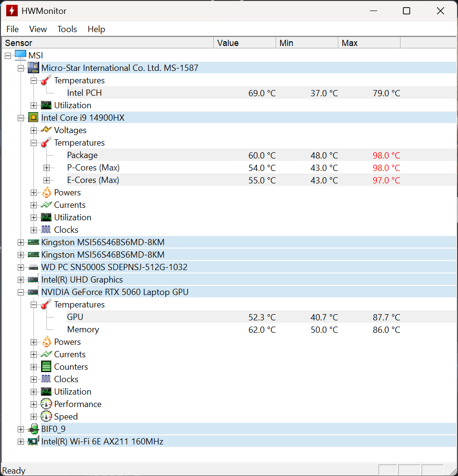458x476 pixels.
Task: Expand the Speed node
Action: coord(34,417)
